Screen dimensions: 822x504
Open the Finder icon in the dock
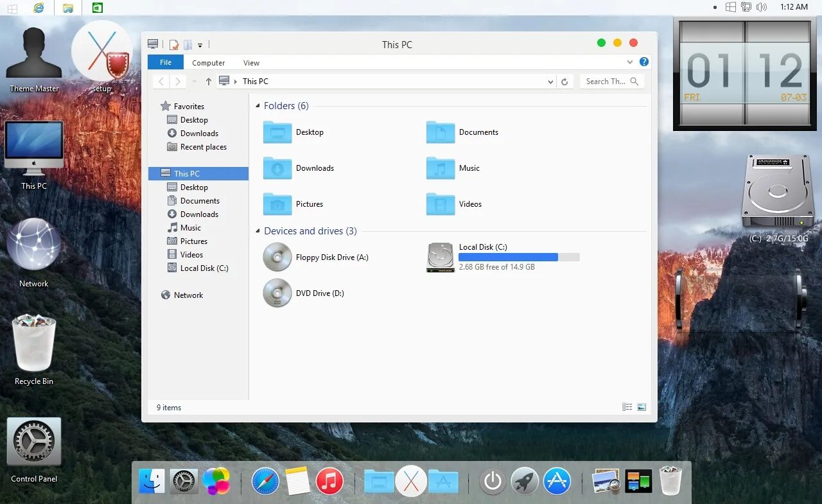[152, 481]
